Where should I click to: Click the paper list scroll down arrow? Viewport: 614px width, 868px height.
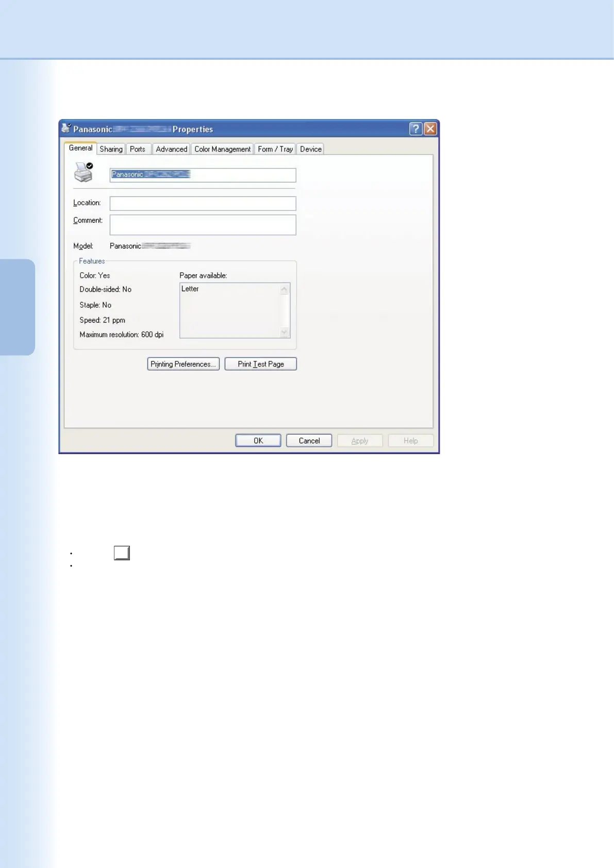pos(284,332)
